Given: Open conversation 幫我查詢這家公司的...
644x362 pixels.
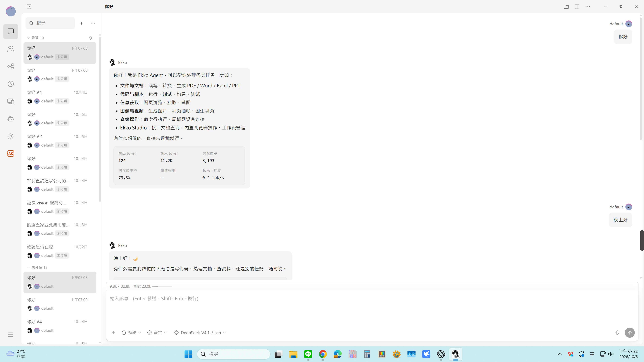Looking at the screenshot, I should 60,185.
